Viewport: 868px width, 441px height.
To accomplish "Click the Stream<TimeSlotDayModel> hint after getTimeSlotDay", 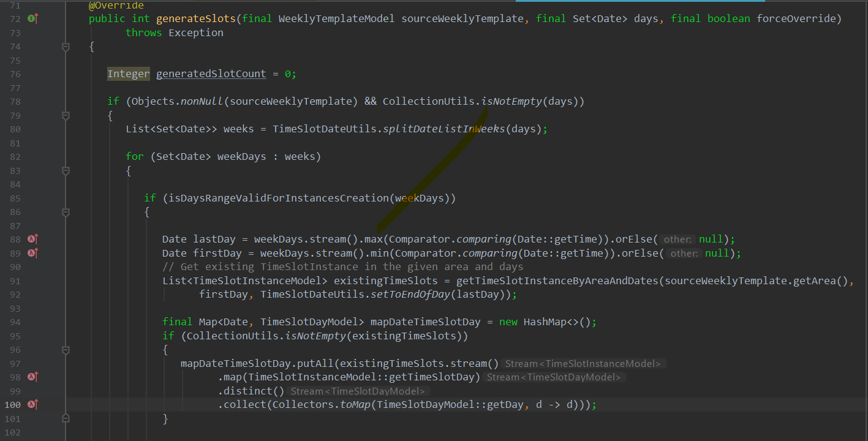I will click(554, 377).
